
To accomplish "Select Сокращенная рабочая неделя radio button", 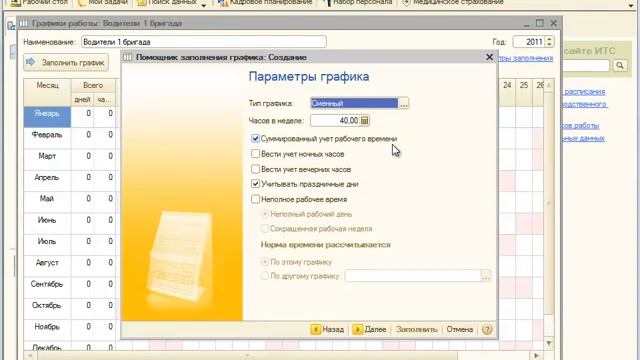I will click(x=265, y=229).
